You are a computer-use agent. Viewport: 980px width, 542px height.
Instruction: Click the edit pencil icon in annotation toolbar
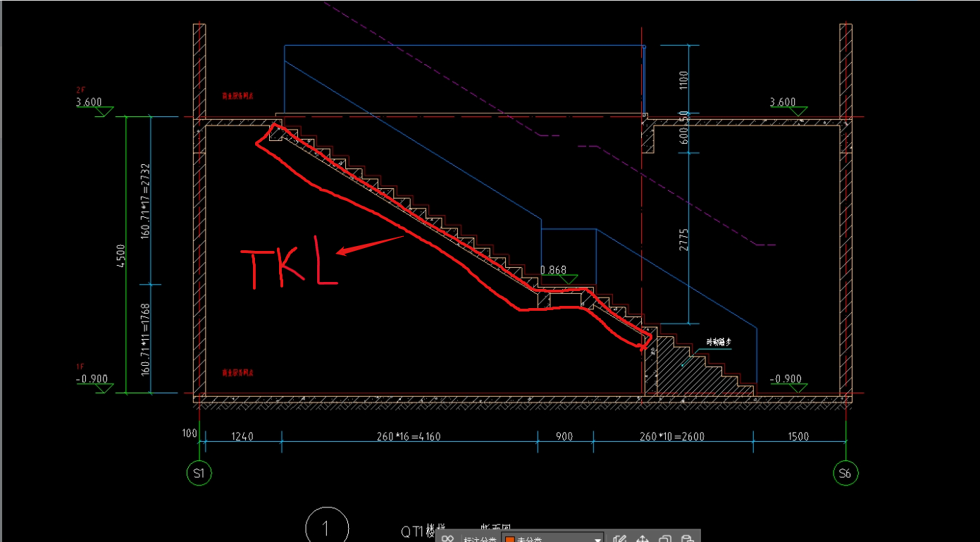tap(620, 539)
